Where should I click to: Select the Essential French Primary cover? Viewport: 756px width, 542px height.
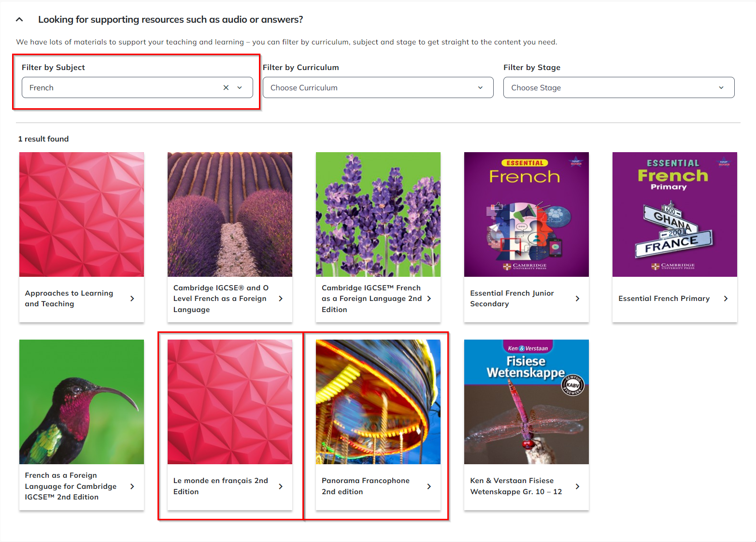[x=675, y=214]
